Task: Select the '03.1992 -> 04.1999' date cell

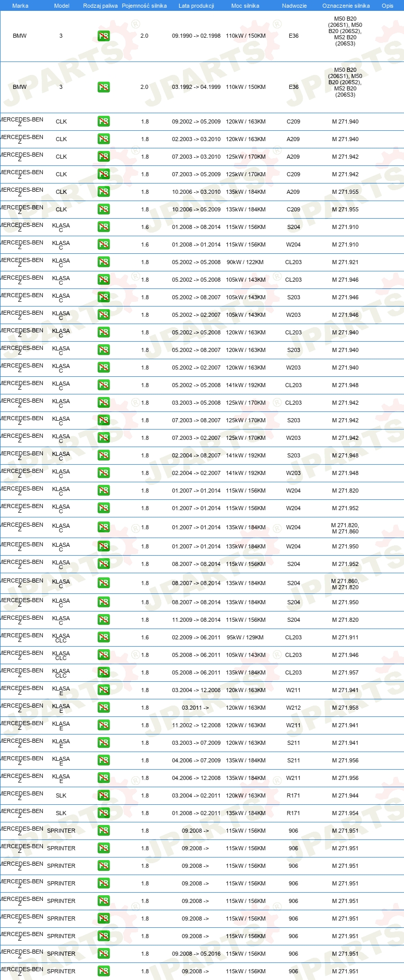Action: 196,87
